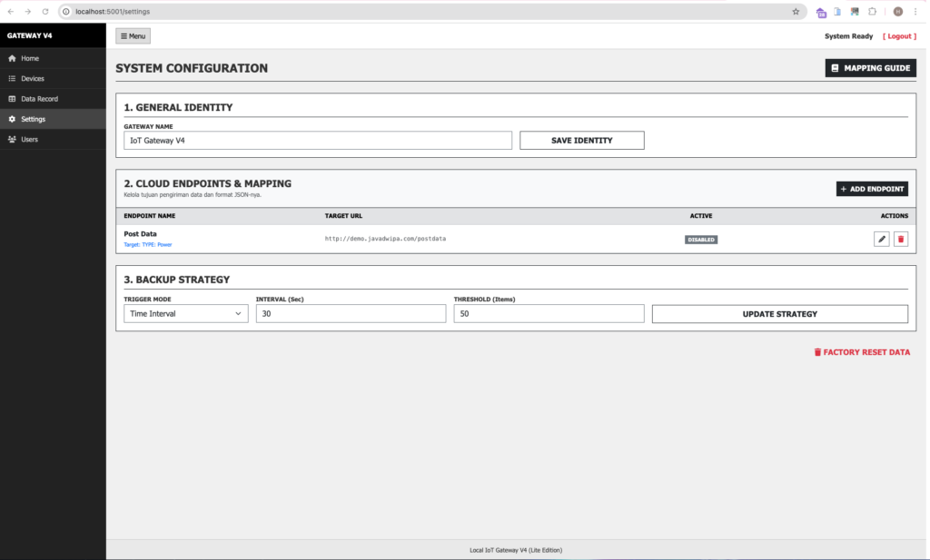Click the pencil edit icon for Post Data
The image size is (930, 560).
pos(881,239)
